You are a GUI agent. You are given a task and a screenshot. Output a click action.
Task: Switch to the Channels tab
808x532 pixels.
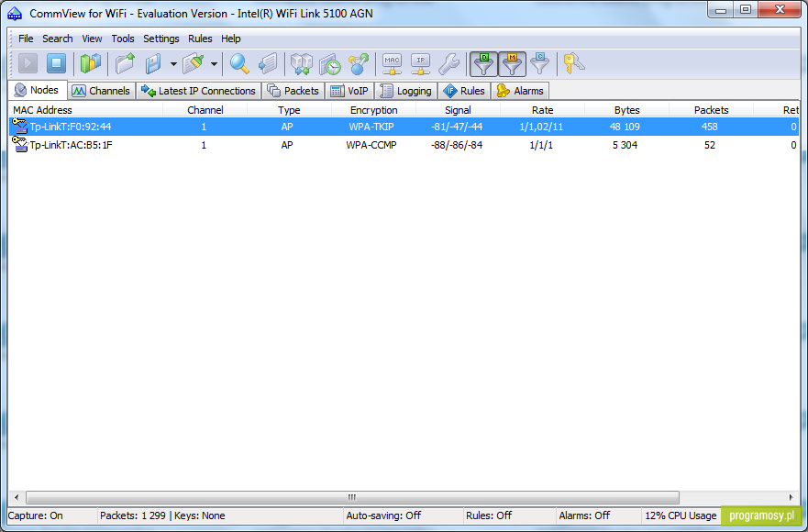102,91
